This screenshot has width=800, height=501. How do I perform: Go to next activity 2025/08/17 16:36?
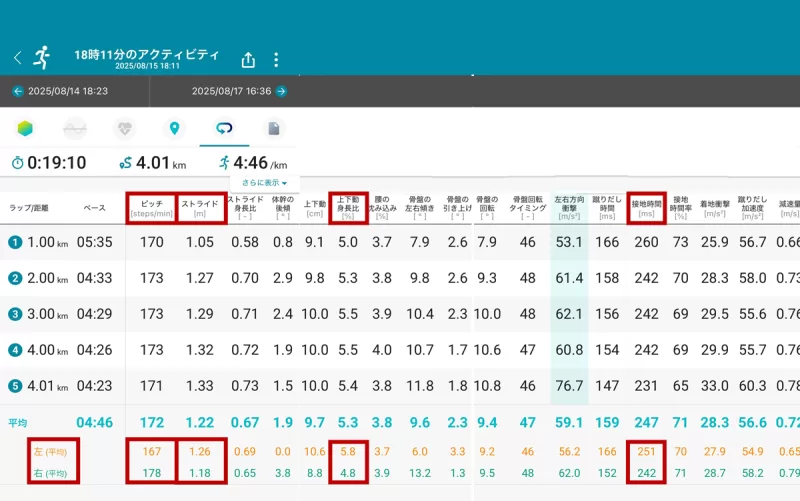pyautogui.click(x=239, y=91)
